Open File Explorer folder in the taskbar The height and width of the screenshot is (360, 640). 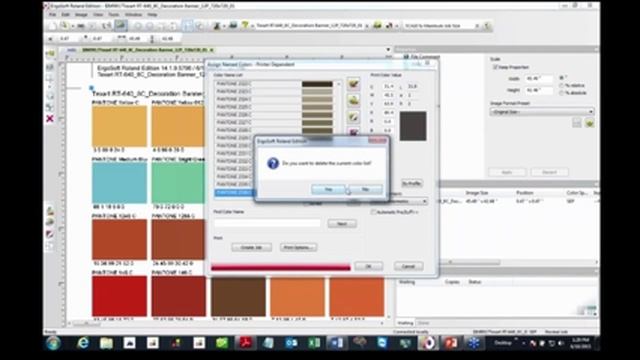point(107,343)
